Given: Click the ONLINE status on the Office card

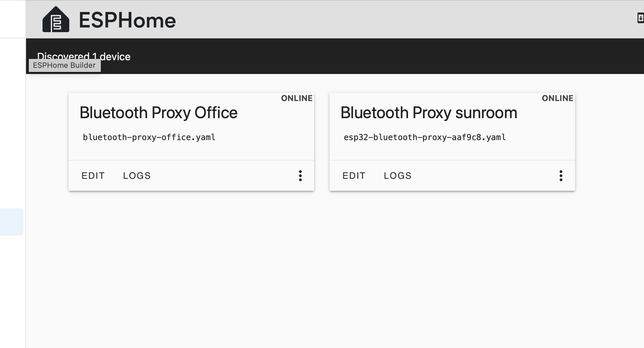Looking at the screenshot, I should [297, 98].
